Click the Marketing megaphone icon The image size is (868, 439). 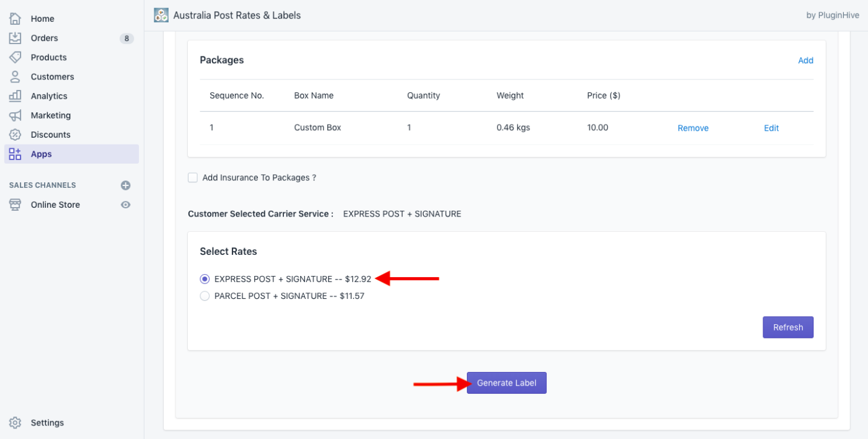(15, 115)
